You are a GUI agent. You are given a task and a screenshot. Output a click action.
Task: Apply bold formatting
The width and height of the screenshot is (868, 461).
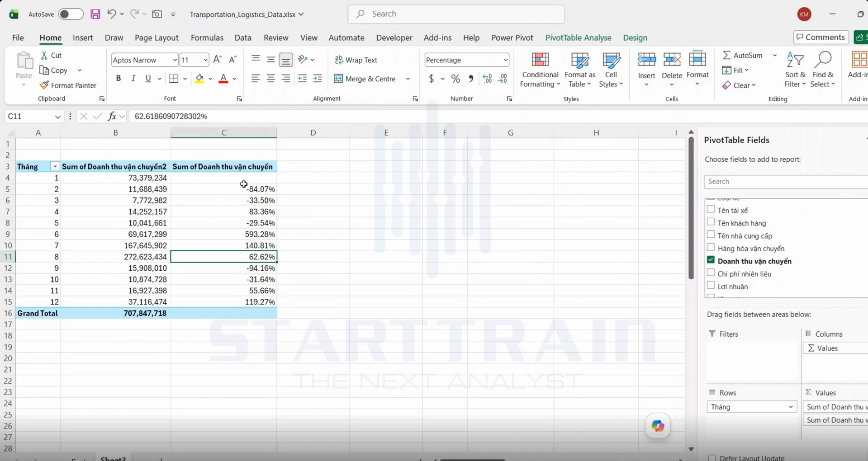(119, 79)
